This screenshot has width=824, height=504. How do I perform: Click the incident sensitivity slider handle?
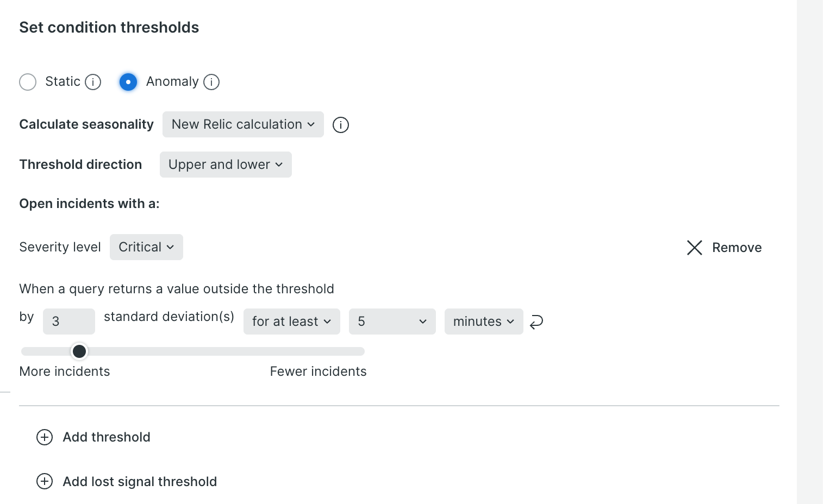pyautogui.click(x=79, y=351)
